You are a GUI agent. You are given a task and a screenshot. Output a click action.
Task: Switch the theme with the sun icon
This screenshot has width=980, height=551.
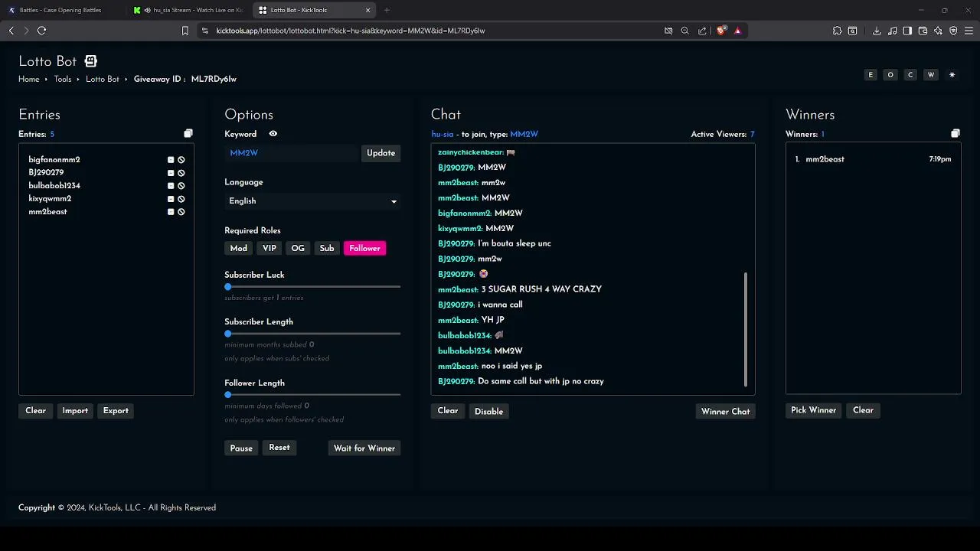coord(952,75)
